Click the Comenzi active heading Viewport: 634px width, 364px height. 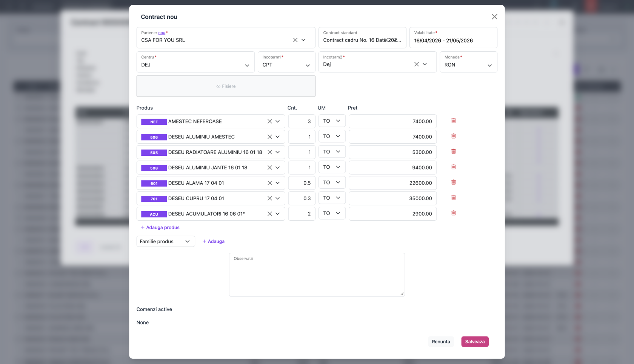tap(154, 309)
